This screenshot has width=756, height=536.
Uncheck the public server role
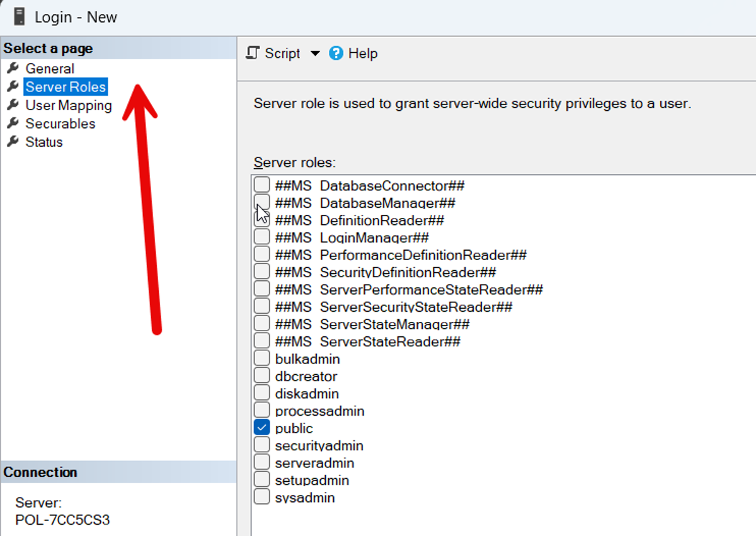tap(261, 428)
